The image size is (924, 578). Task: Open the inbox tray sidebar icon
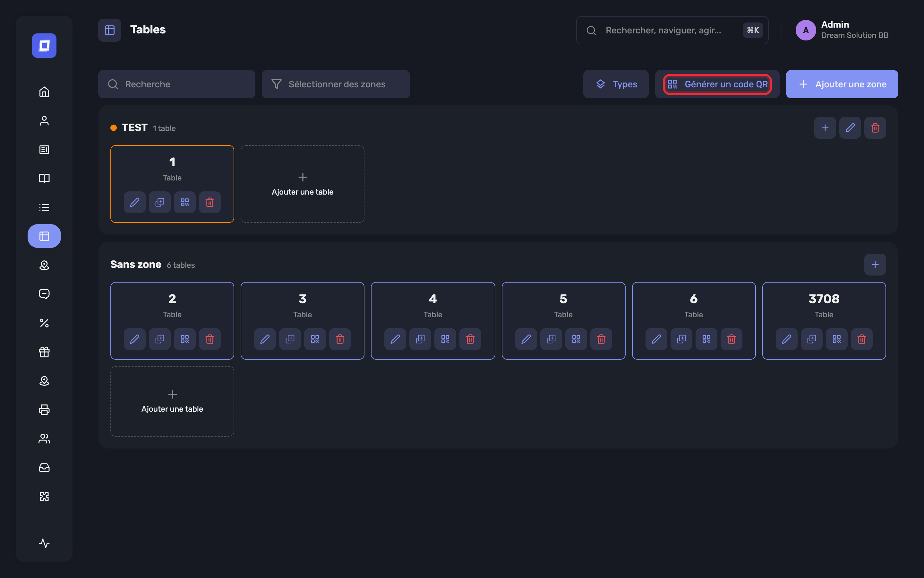click(x=44, y=468)
